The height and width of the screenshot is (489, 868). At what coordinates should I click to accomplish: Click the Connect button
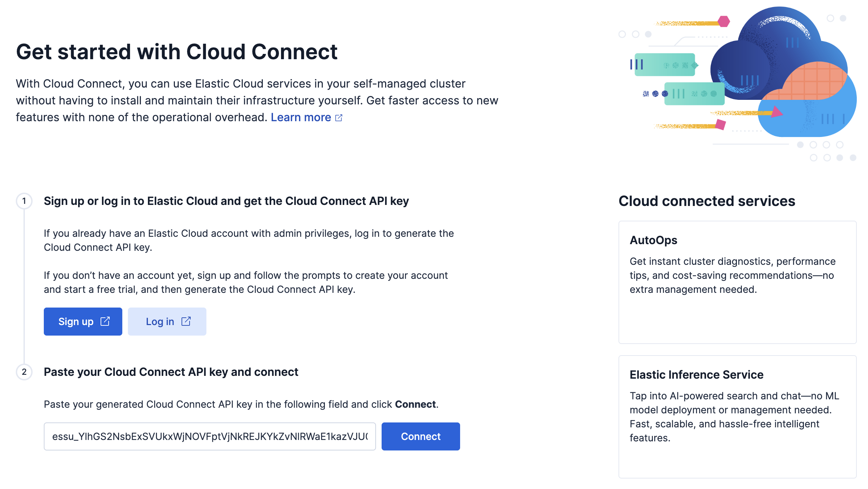click(x=421, y=436)
